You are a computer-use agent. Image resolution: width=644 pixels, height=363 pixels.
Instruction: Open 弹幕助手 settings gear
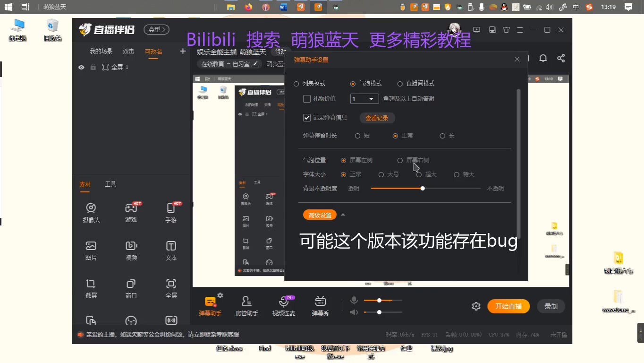(220, 295)
